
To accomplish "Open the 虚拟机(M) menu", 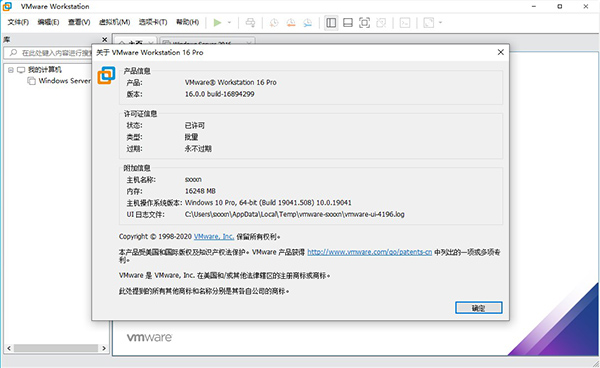I will [114, 22].
